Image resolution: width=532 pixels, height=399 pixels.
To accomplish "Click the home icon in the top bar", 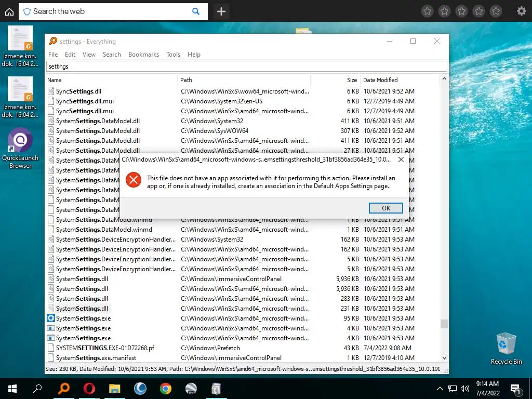I will (x=9, y=11).
